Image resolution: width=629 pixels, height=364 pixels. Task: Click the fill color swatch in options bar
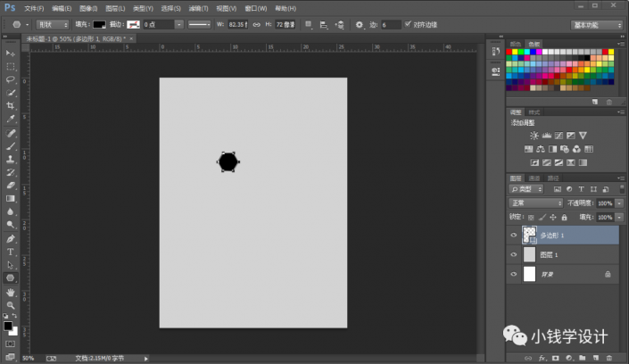[x=99, y=24]
